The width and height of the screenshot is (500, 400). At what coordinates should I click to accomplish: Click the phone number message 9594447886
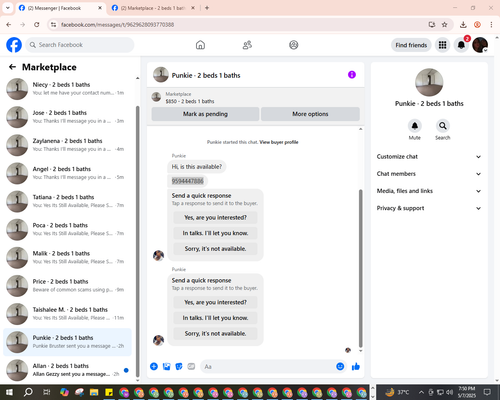coord(187,181)
